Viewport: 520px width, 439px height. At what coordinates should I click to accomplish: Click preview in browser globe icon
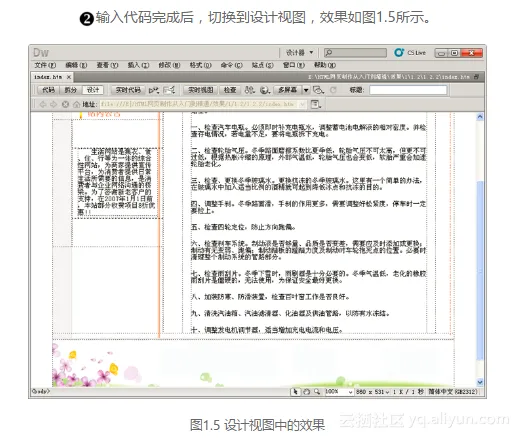pyautogui.click(x=265, y=90)
